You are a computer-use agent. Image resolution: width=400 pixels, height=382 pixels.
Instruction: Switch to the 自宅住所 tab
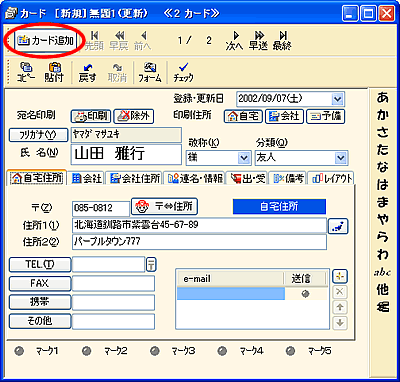point(37,178)
